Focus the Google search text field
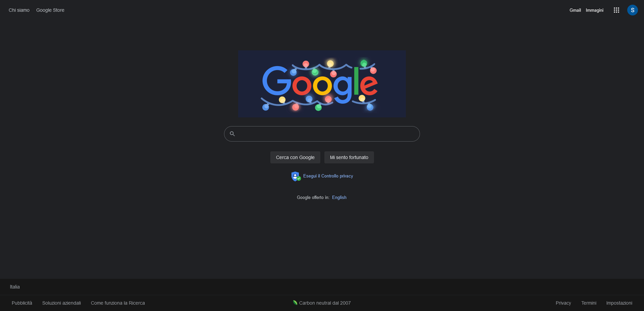This screenshot has height=311, width=644. pyautogui.click(x=322, y=134)
